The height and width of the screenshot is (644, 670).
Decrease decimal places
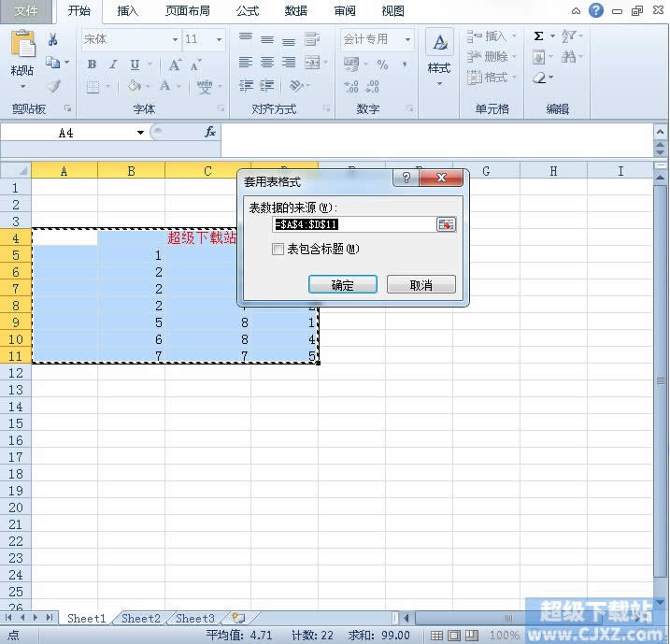(x=372, y=87)
